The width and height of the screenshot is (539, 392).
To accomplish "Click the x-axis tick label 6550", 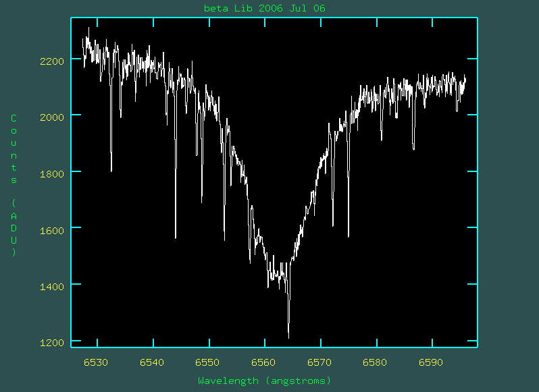I will tap(207, 362).
